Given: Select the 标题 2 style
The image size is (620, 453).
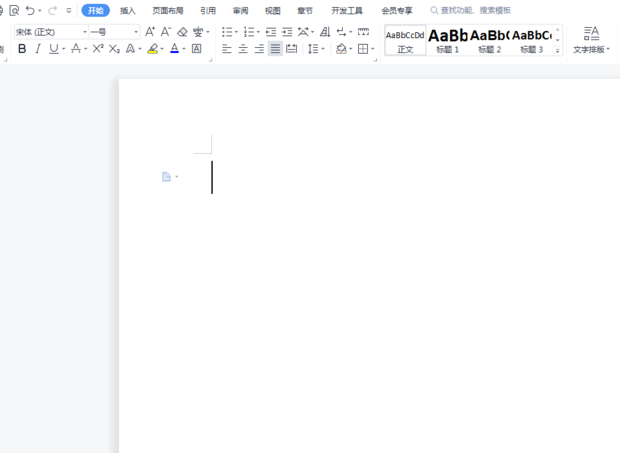Looking at the screenshot, I should 490,40.
